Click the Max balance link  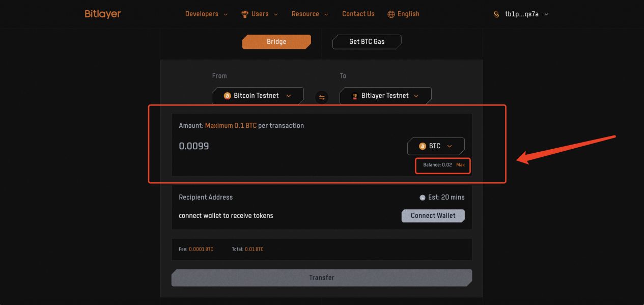460,165
